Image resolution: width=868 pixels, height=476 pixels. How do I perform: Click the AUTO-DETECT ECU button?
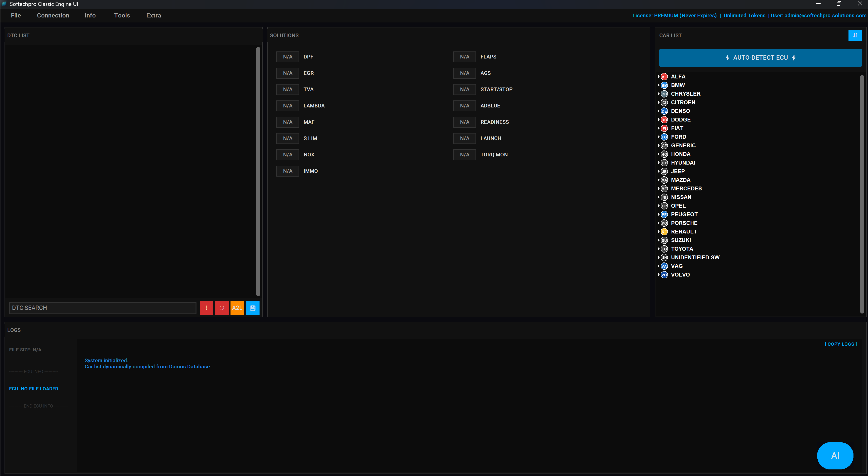(760, 58)
